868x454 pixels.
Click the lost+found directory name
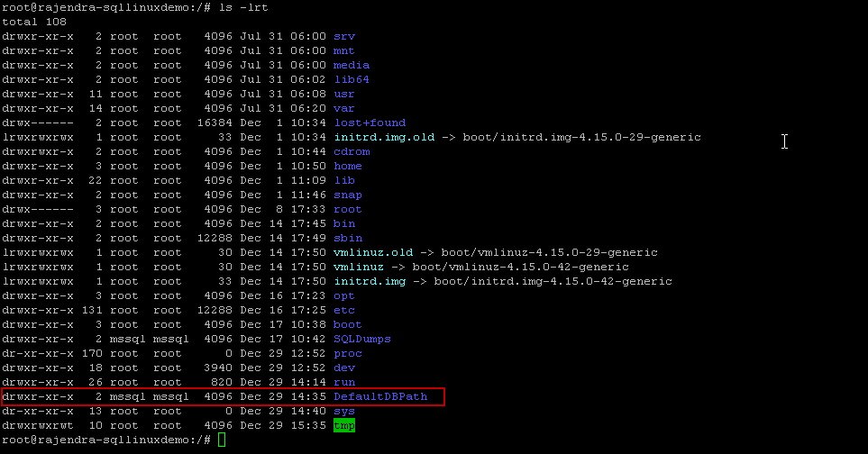pyautogui.click(x=370, y=123)
